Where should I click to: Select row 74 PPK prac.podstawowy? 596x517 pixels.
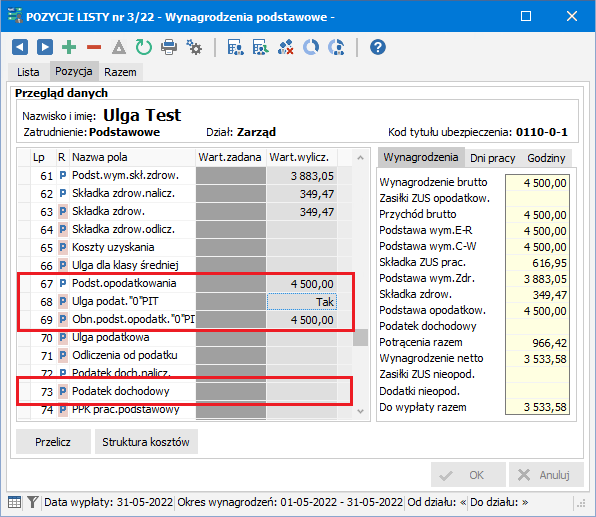click(x=184, y=410)
